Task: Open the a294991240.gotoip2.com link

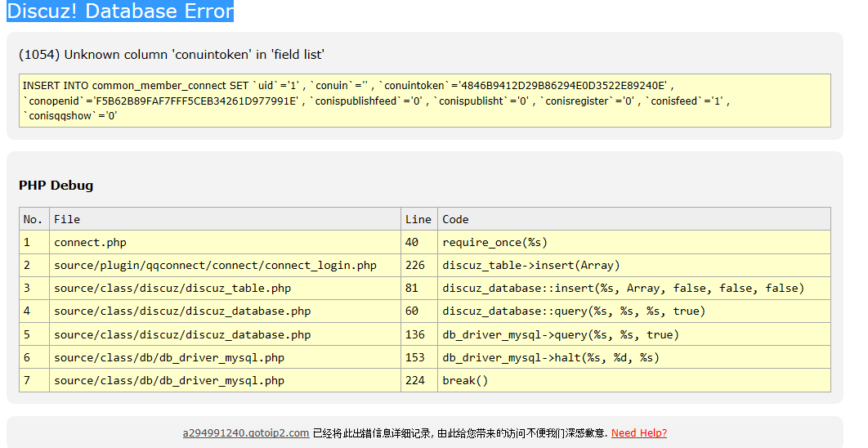Action: click(x=245, y=433)
